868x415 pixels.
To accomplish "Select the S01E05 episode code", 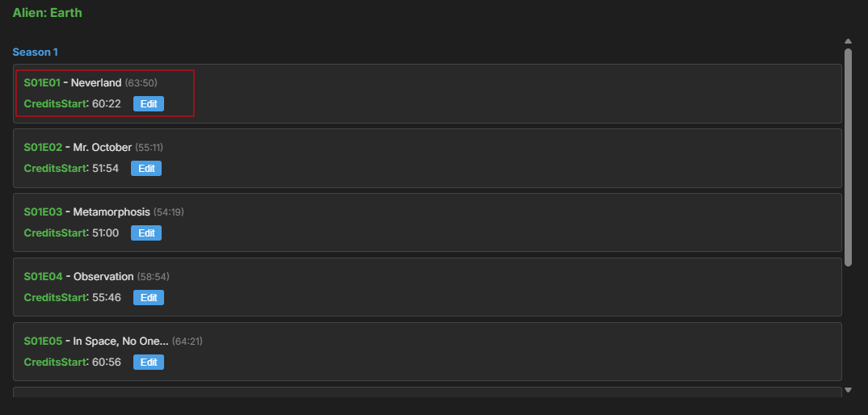I will click(42, 342).
